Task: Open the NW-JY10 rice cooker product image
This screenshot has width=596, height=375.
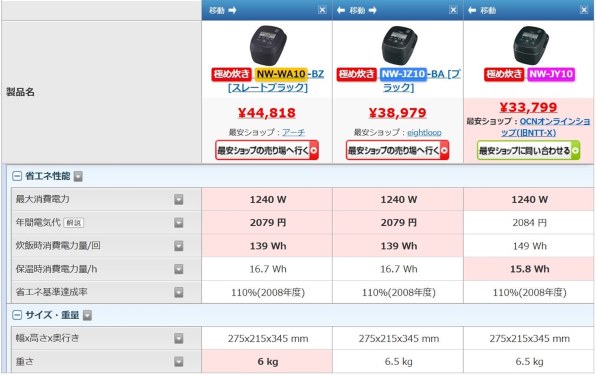Action: point(530,45)
